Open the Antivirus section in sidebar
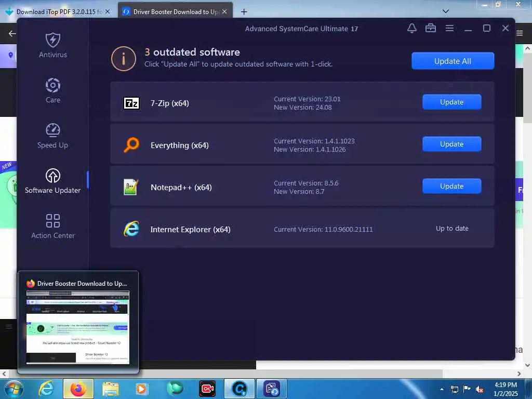532x399 pixels. pos(53,46)
